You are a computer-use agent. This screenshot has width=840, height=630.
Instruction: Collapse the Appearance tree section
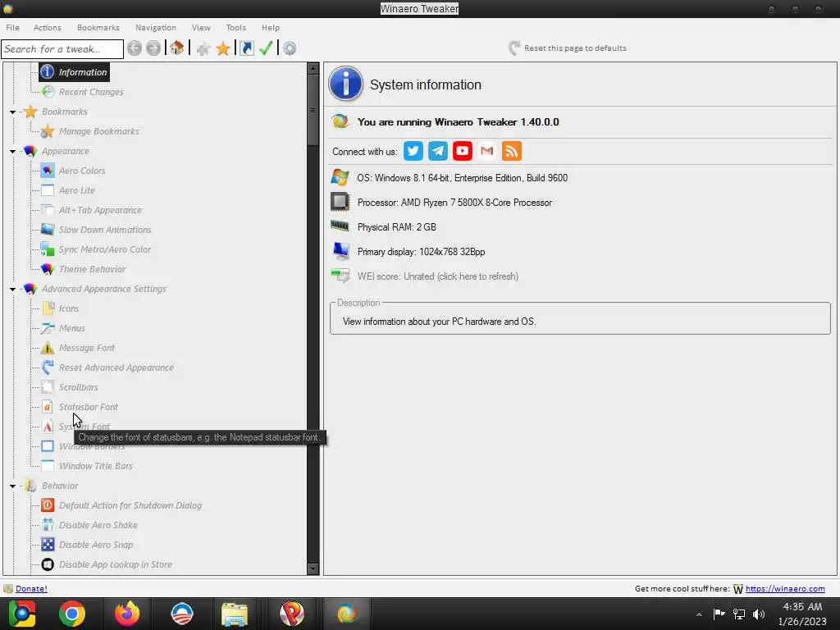tap(12, 152)
